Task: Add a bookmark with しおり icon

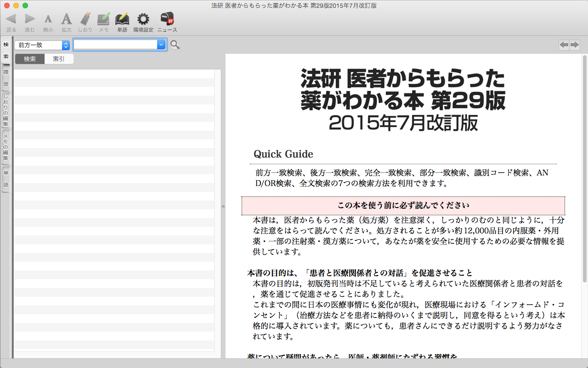Action: coord(85,19)
